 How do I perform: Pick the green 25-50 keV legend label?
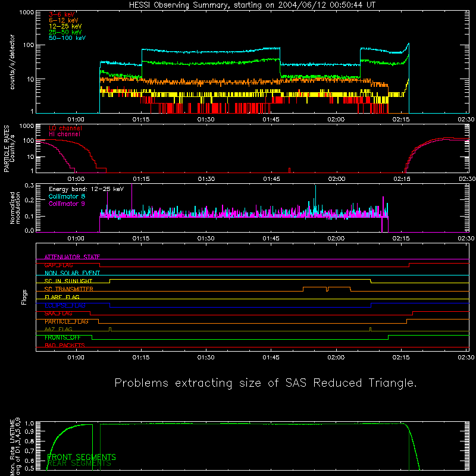(65, 32)
